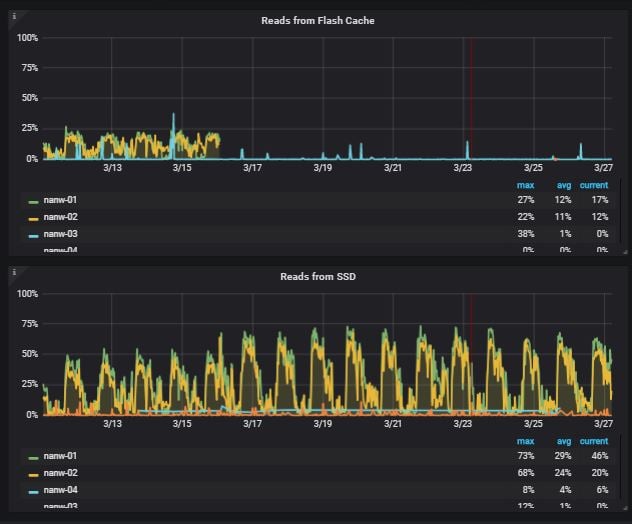
Task: Click the 11% avg value for nanw-02
Action: tap(563, 217)
